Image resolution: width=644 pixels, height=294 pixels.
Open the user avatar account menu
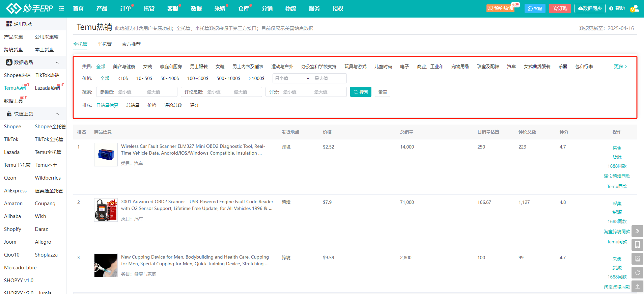click(x=635, y=8)
